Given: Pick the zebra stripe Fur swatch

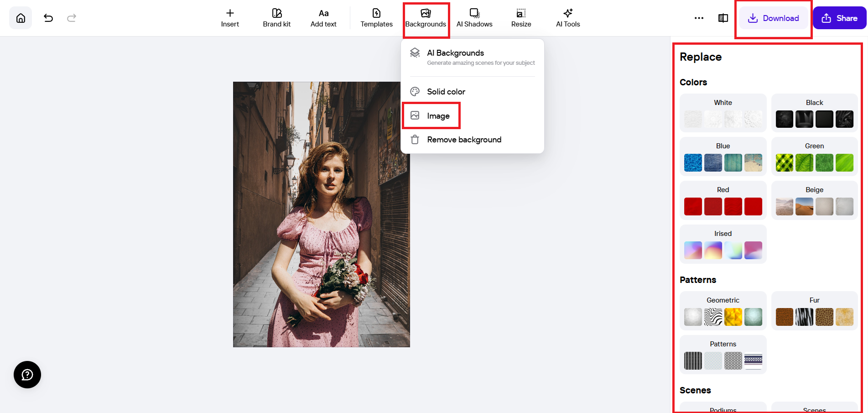Looking at the screenshot, I should point(805,317).
